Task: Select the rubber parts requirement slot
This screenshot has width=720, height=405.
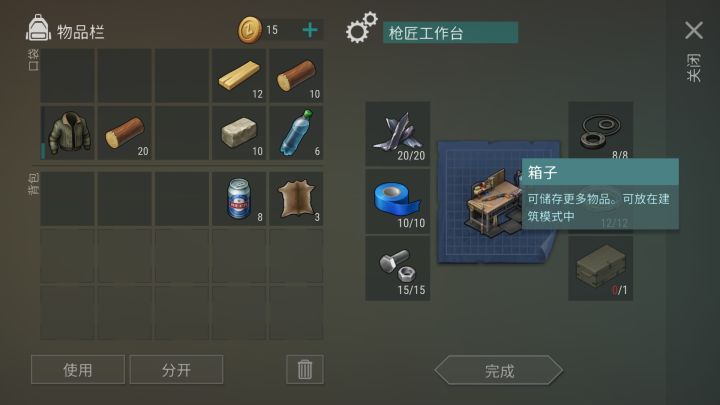Action: click(x=601, y=130)
